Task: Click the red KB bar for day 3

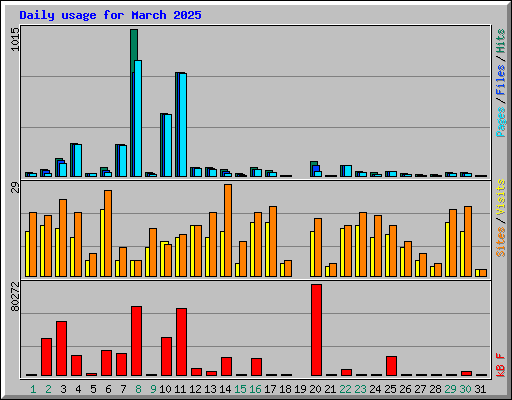Action: [61, 349]
